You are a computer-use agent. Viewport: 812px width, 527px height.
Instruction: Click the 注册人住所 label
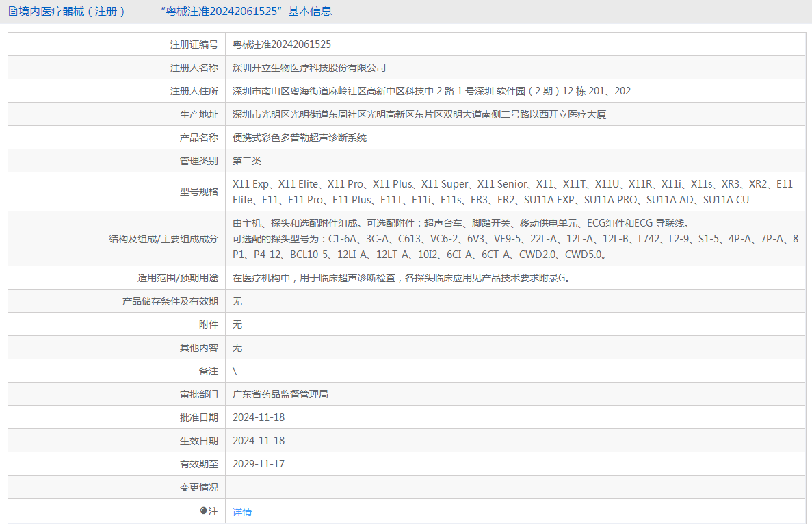[194, 91]
